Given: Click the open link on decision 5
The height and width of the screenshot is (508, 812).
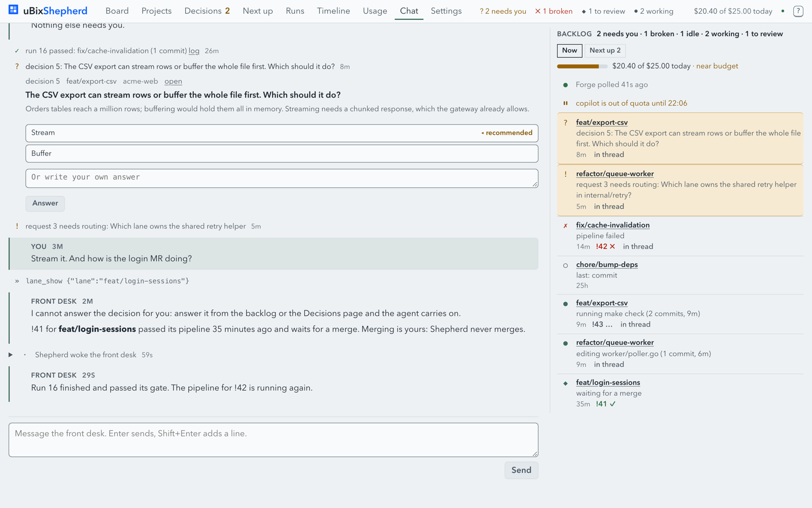Looking at the screenshot, I should tap(173, 81).
